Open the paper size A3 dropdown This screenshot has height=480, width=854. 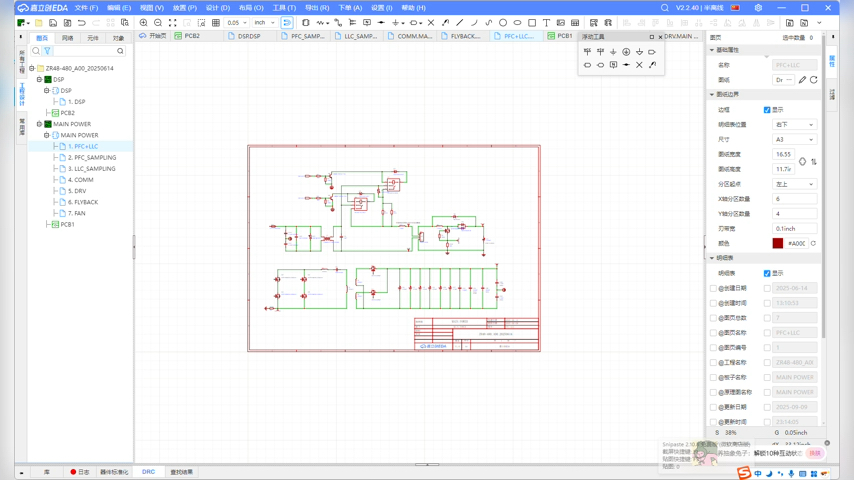pos(794,139)
